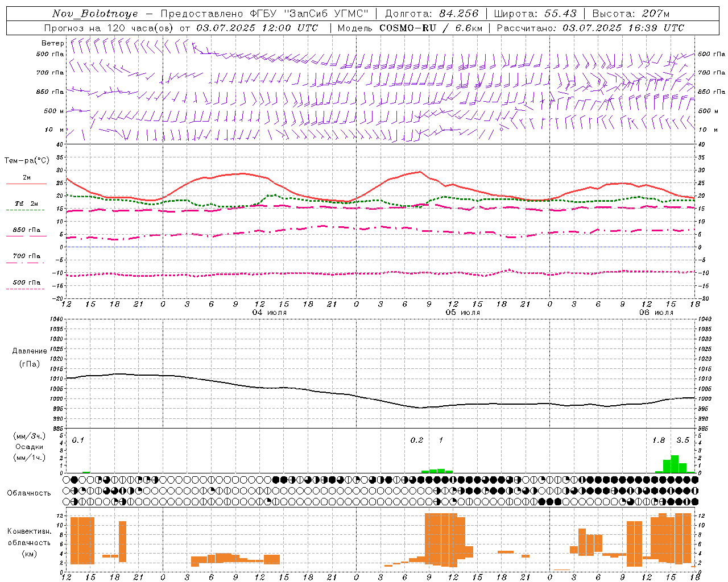Click the 0.2 precipitation amount value
The width and height of the screenshot is (728, 582).
click(x=417, y=440)
